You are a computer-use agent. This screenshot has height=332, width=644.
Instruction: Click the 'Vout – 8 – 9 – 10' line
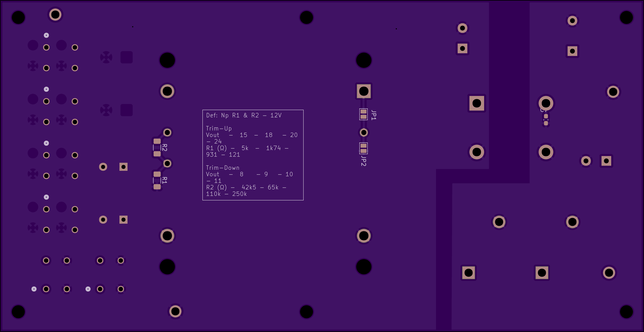(249, 174)
